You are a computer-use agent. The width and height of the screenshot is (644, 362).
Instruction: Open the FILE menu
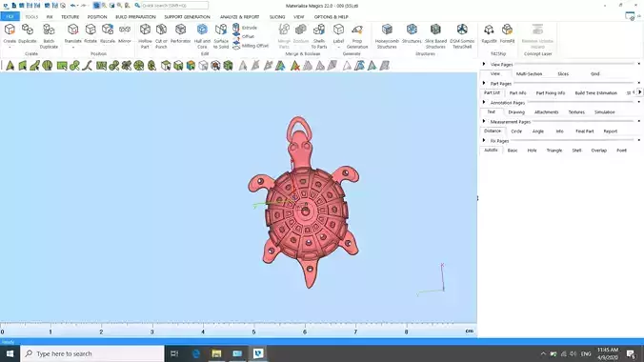click(x=10, y=17)
